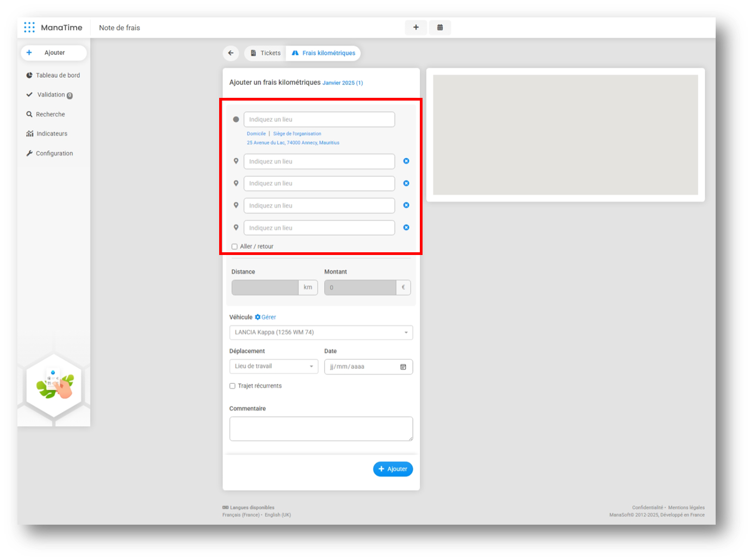Remove the second waypoint location field
Viewport: 751px width, 560px height.
point(406,183)
